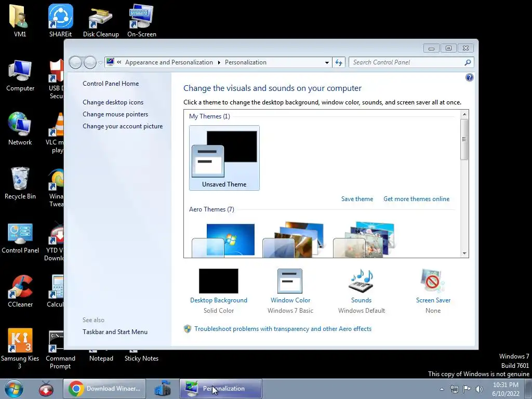The image size is (532, 399).
Task: Click the Back navigation button
Action: (75, 62)
